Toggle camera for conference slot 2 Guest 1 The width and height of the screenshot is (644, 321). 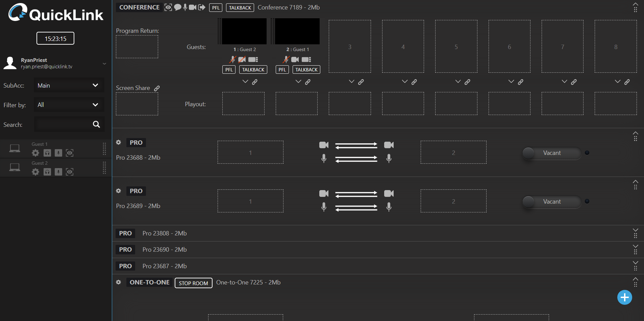(x=295, y=60)
